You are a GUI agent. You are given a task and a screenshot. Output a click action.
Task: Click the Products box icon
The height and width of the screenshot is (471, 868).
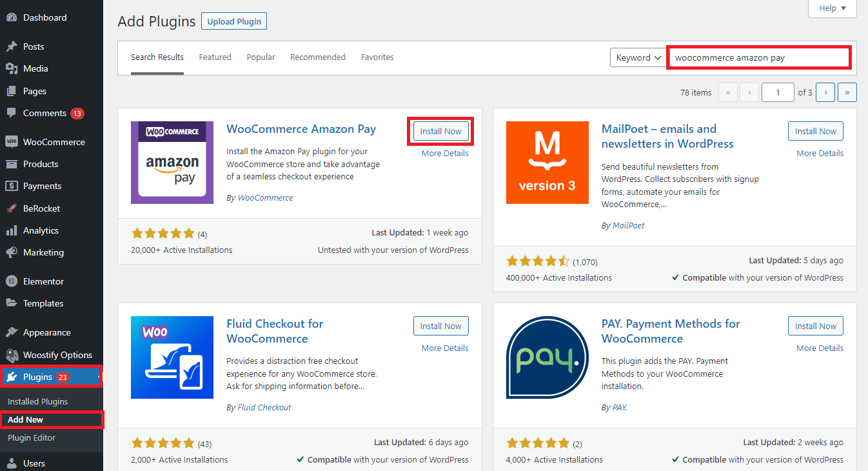click(x=12, y=164)
